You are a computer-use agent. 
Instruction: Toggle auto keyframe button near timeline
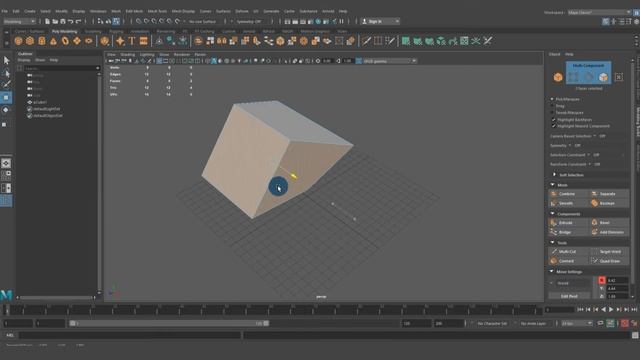(x=624, y=323)
